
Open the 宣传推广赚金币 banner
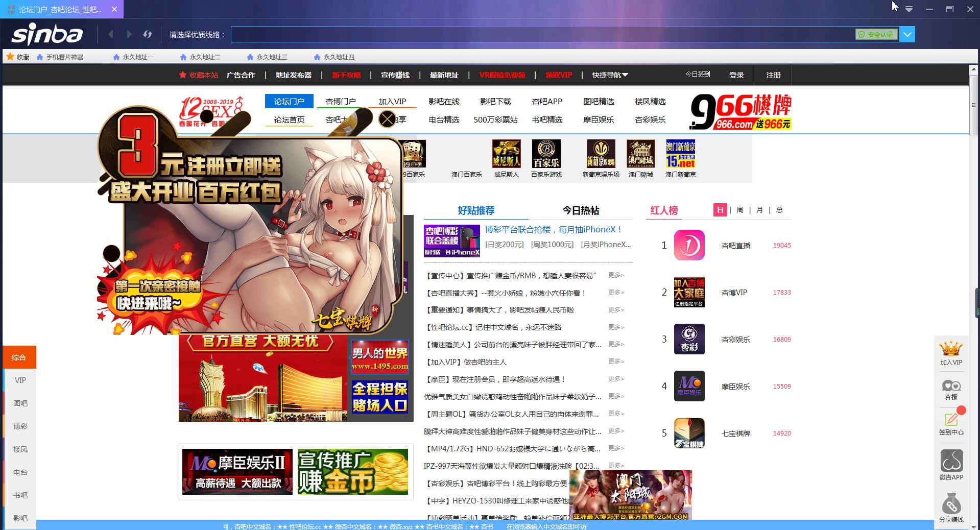coord(353,471)
